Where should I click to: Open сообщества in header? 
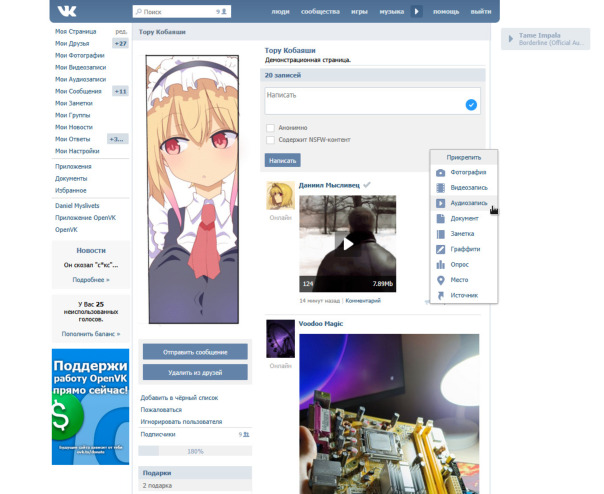[x=320, y=12]
